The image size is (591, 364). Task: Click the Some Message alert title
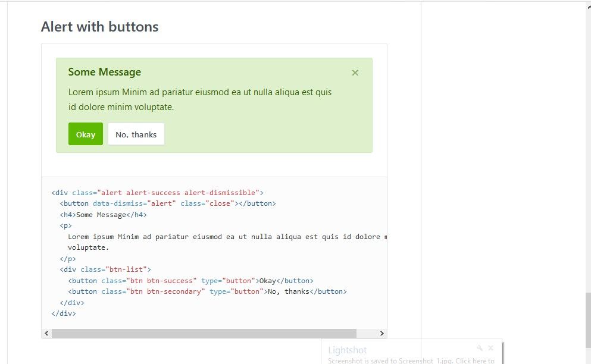click(104, 72)
